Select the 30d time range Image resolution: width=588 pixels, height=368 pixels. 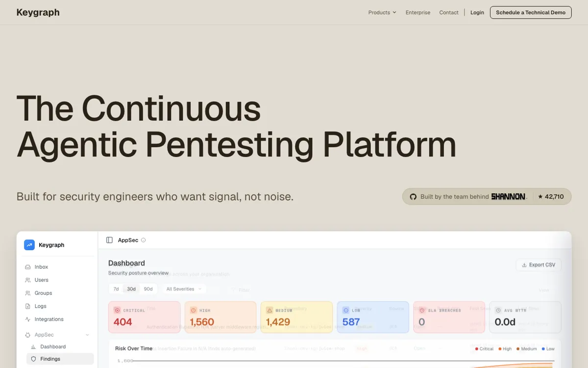pyautogui.click(x=131, y=289)
